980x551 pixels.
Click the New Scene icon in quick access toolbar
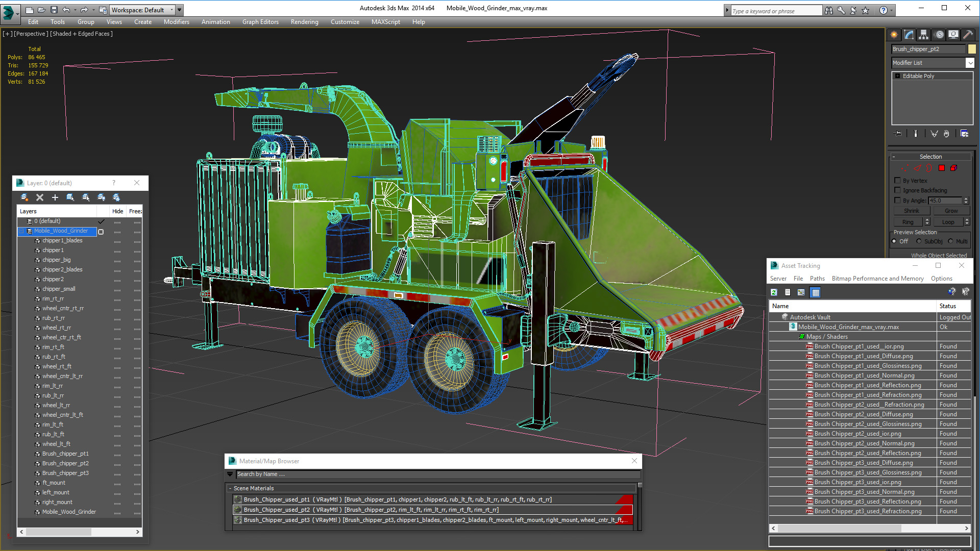coord(30,10)
